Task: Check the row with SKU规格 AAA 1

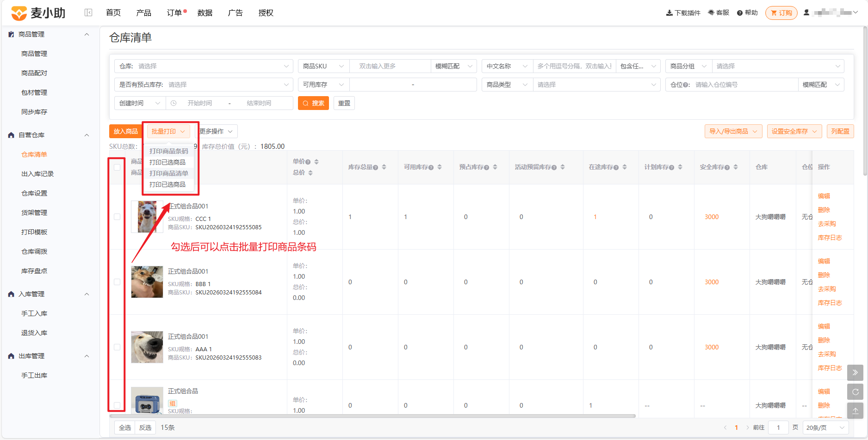Action: point(117,347)
